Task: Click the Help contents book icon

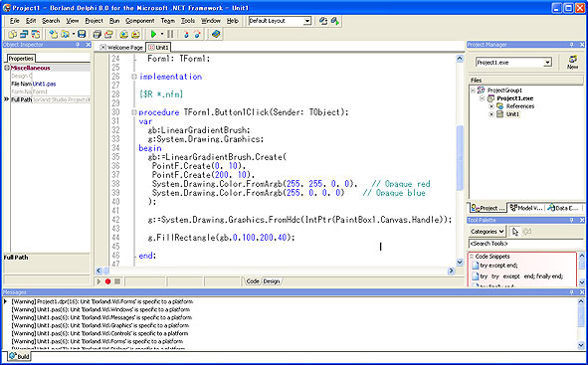Action: click(x=216, y=34)
